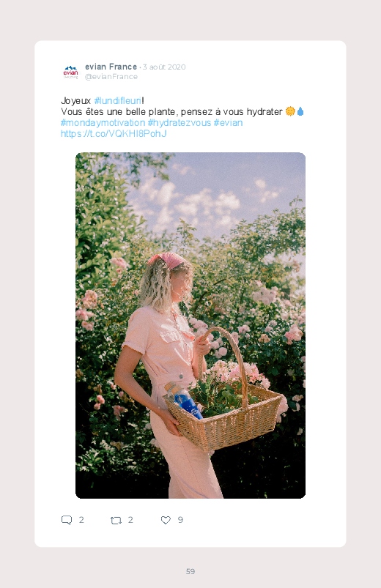Open the @evianFrance handle

point(111,76)
